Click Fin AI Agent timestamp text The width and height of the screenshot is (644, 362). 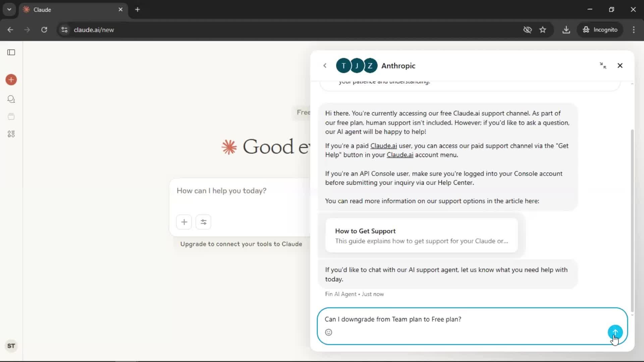coord(354,294)
